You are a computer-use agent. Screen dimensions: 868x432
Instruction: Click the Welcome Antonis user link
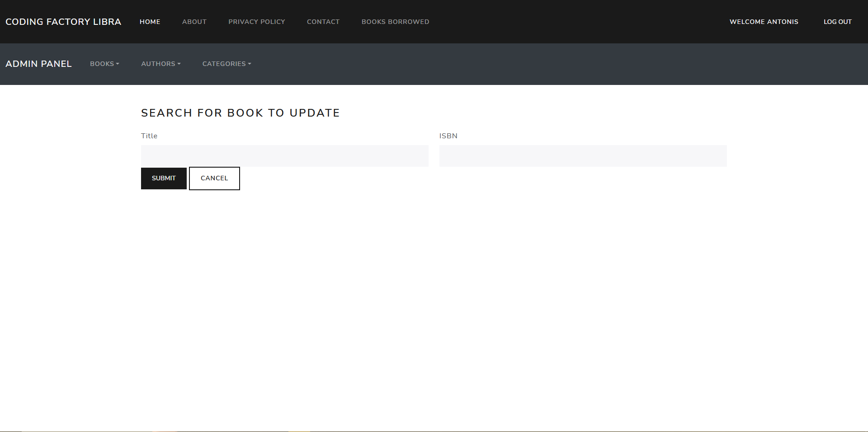click(x=764, y=22)
